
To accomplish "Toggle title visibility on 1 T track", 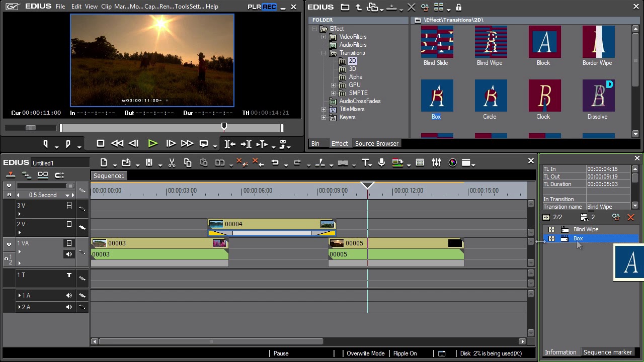I will point(69,275).
